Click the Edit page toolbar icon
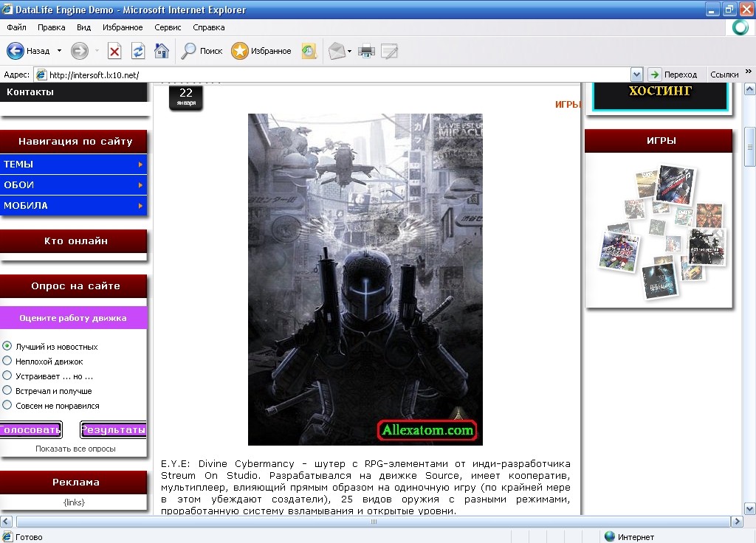 click(x=389, y=51)
